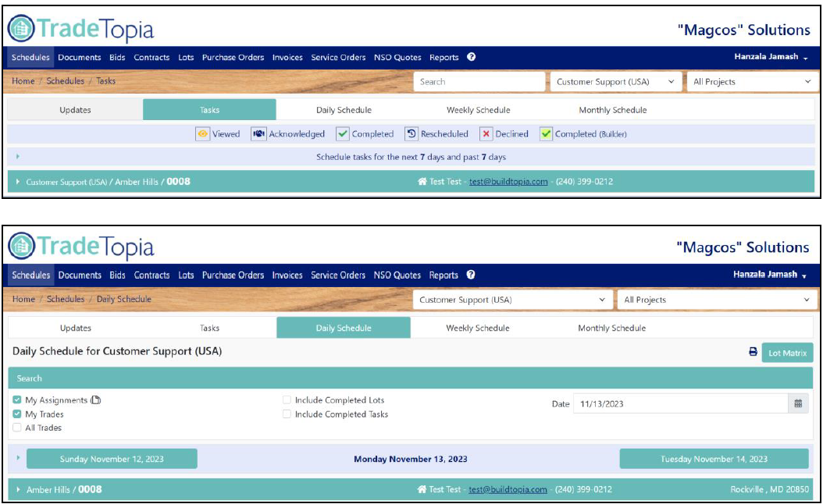
Task: Open Service Orders in bottom navbar
Action: point(338,275)
